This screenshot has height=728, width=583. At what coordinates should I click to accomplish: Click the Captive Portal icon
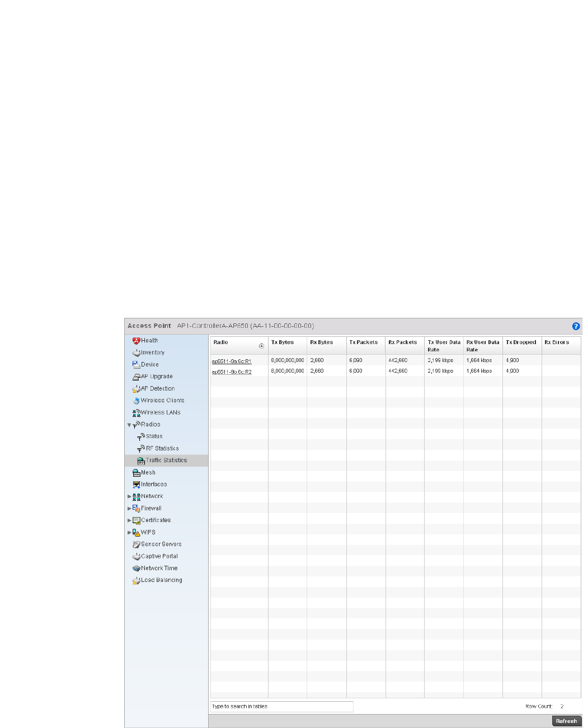(136, 557)
